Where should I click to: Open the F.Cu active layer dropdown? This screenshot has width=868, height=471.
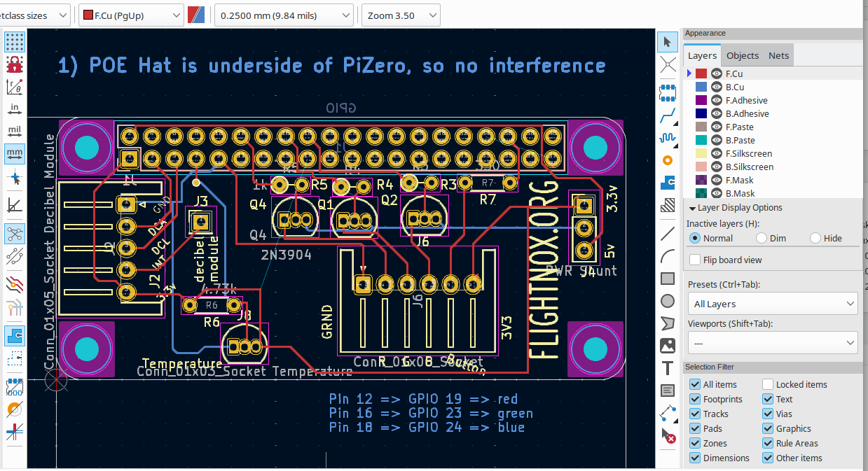131,15
